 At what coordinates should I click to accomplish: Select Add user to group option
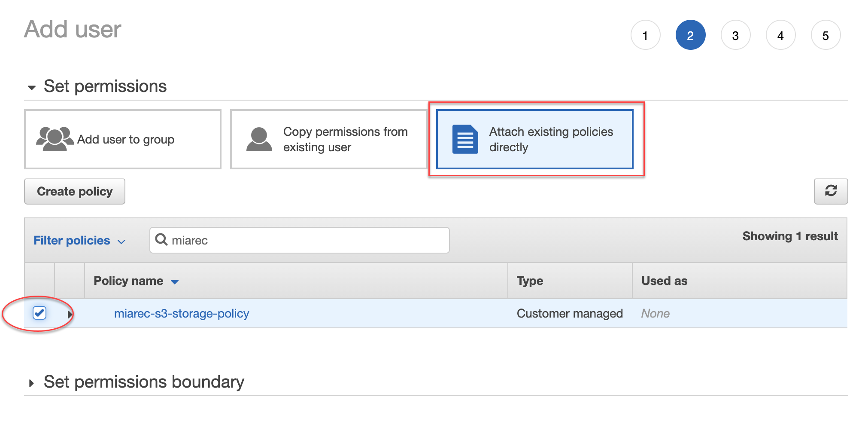(123, 139)
